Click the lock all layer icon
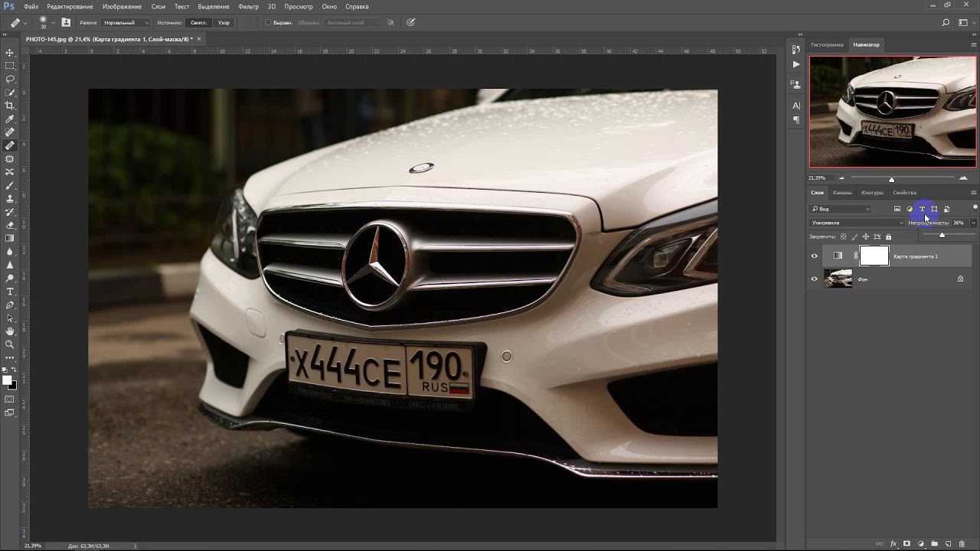This screenshot has width=980, height=551. pos(888,237)
